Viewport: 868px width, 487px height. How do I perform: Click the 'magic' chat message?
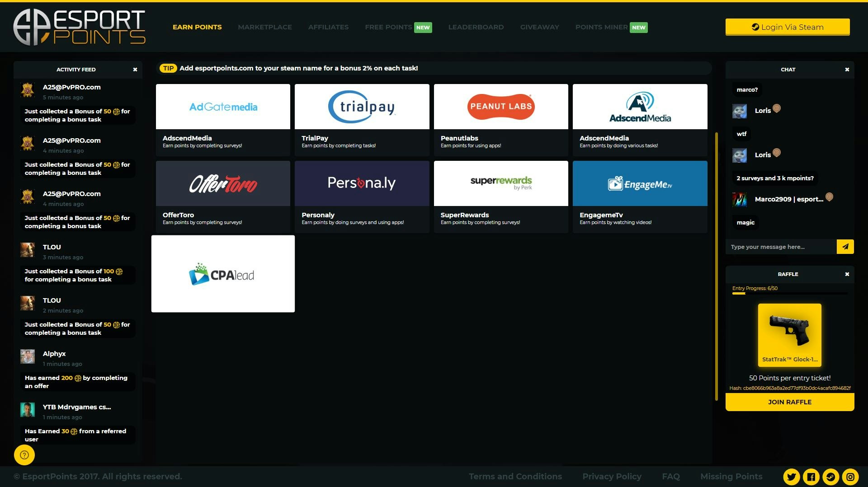(745, 223)
